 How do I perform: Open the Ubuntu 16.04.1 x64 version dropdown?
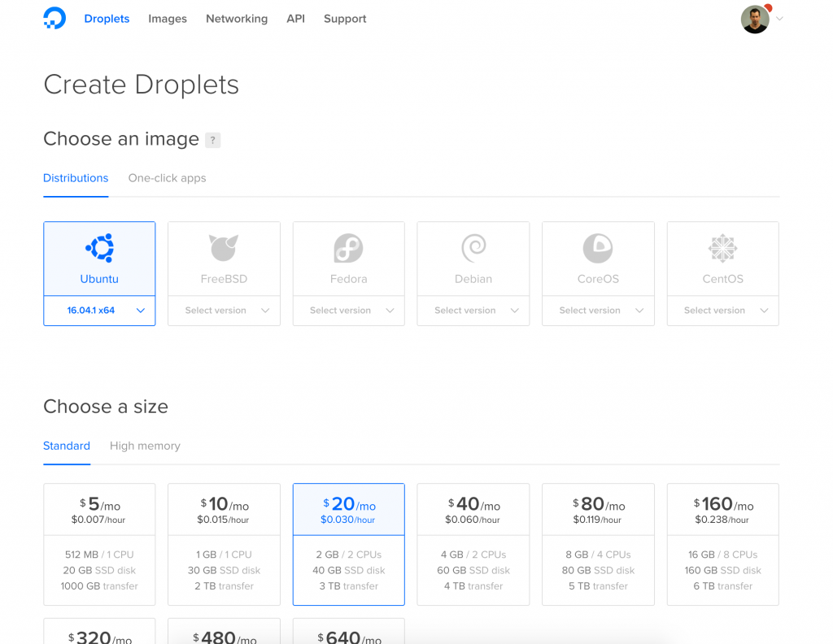tap(99, 311)
